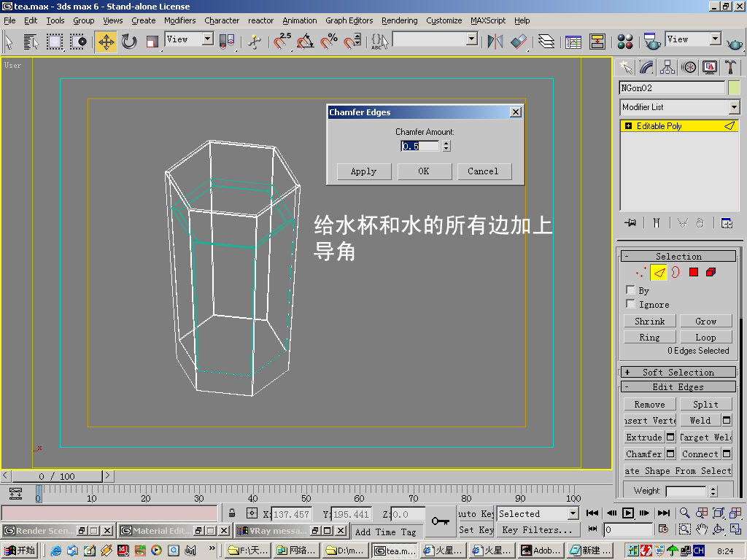Click the time slider 0 / 100

coord(57,475)
